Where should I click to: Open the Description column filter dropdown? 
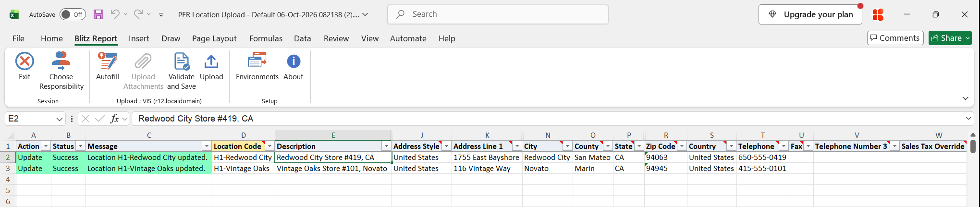(x=386, y=146)
